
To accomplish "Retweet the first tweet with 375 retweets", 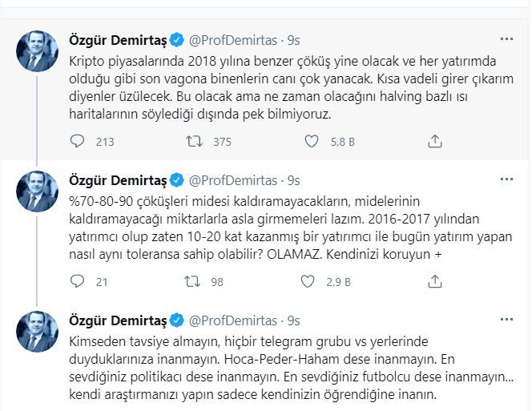I will 194,142.
